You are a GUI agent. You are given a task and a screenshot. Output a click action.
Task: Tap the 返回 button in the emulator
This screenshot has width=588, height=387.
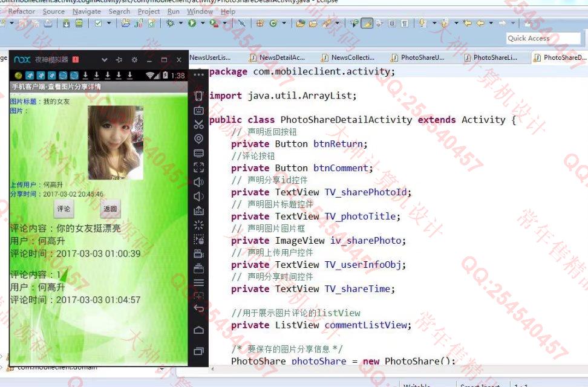click(x=110, y=209)
